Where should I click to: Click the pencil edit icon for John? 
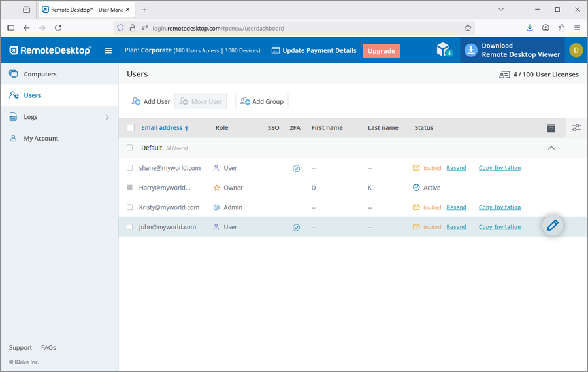click(x=553, y=226)
